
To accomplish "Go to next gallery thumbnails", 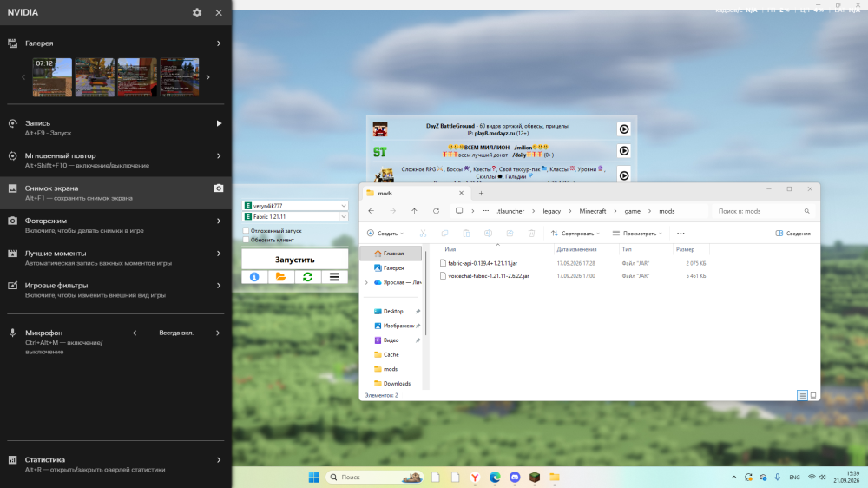I will click(208, 77).
